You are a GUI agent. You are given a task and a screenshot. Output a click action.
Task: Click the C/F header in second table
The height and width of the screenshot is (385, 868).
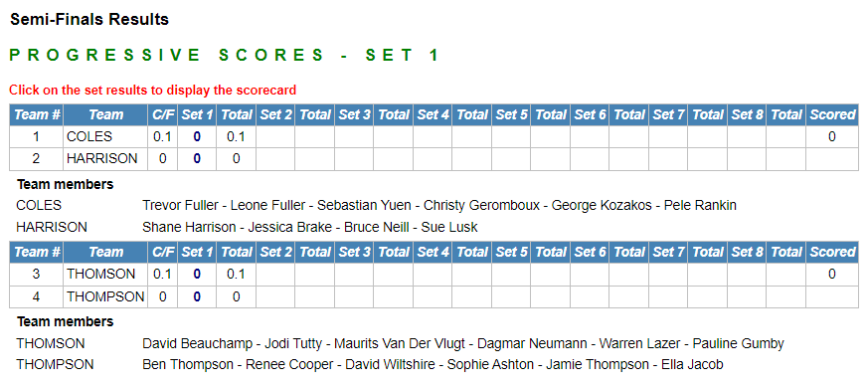pyautogui.click(x=163, y=252)
